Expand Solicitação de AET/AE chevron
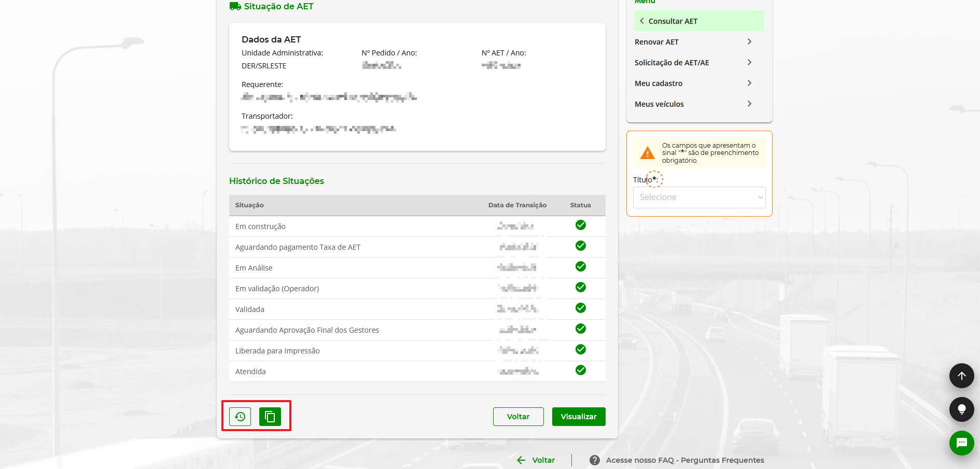The height and width of the screenshot is (469, 980). pos(749,62)
